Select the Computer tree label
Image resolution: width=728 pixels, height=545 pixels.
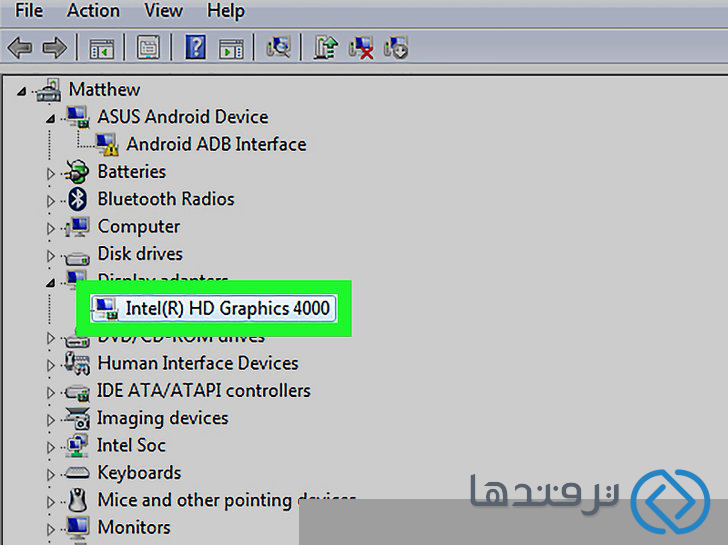pyautogui.click(x=138, y=227)
